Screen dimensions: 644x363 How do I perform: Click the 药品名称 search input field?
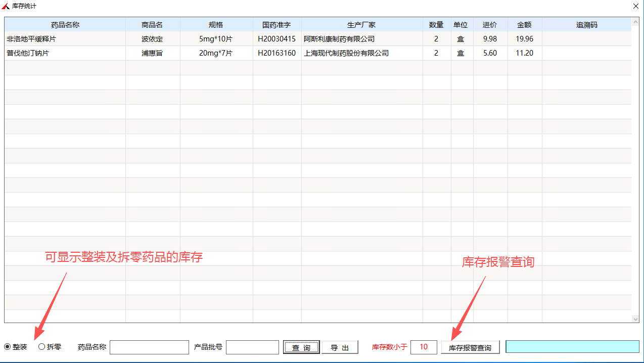coord(149,347)
